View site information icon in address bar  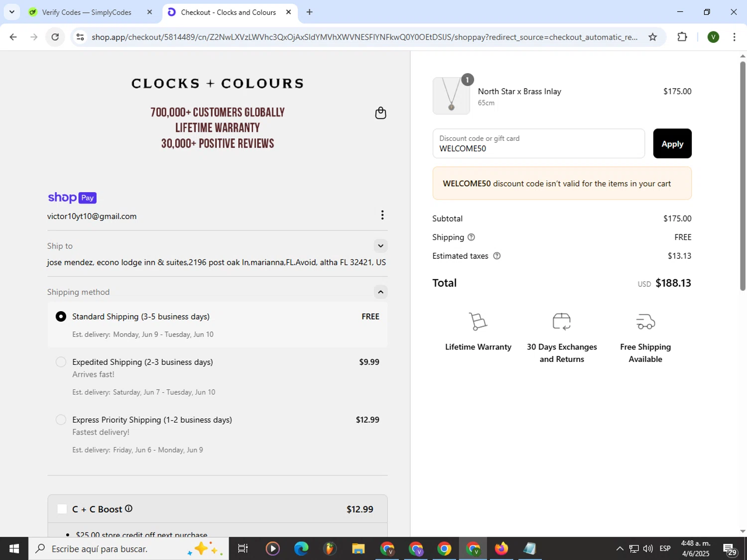pyautogui.click(x=80, y=37)
